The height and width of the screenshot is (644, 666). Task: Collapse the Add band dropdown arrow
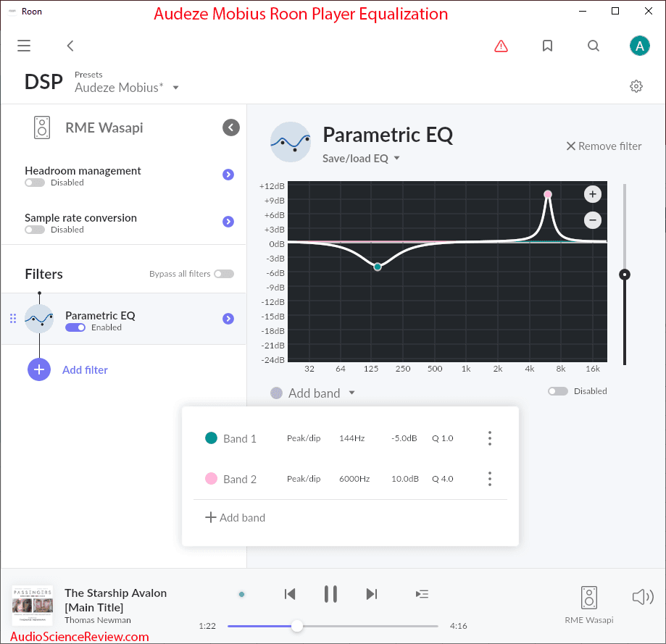click(x=351, y=393)
